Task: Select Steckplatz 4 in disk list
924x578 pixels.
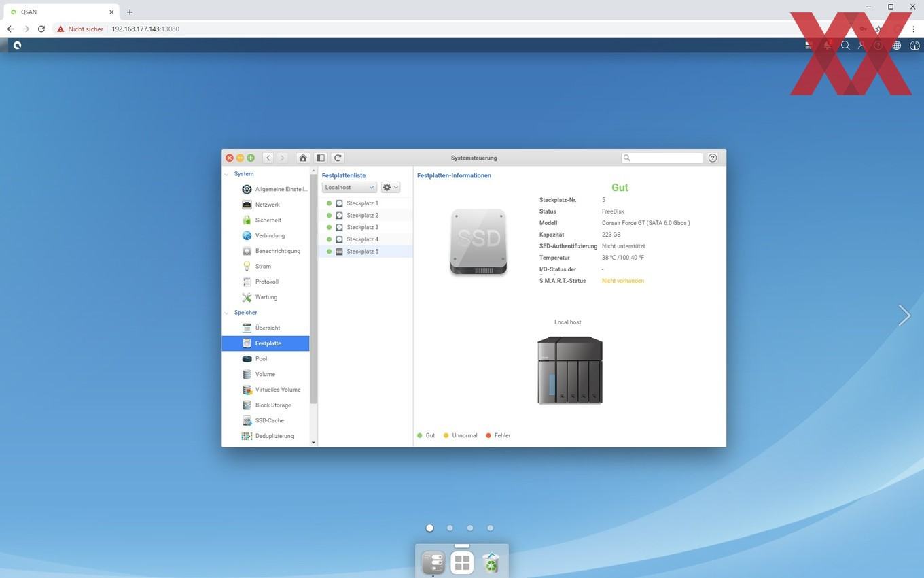Action: 366,239
